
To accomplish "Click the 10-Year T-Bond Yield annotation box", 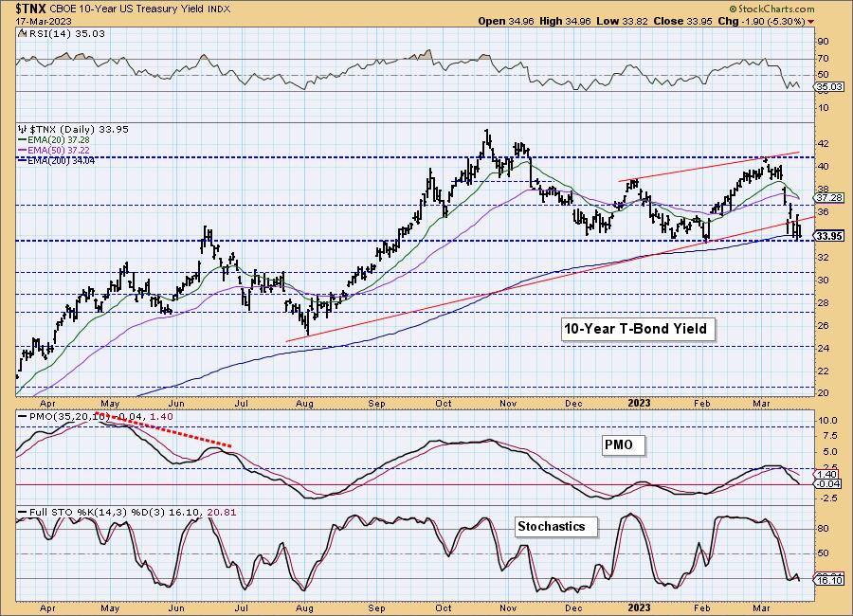I will (x=638, y=329).
